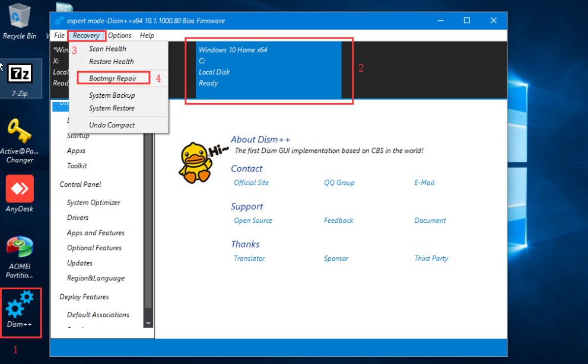The image size is (588, 364).
Task: Open Drivers in the sidebar
Action: (x=78, y=218)
